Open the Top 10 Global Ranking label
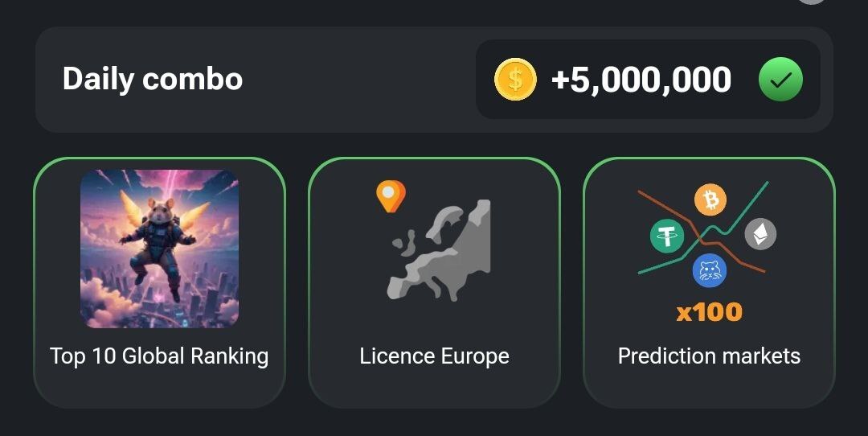This screenshot has width=868, height=436. (159, 356)
